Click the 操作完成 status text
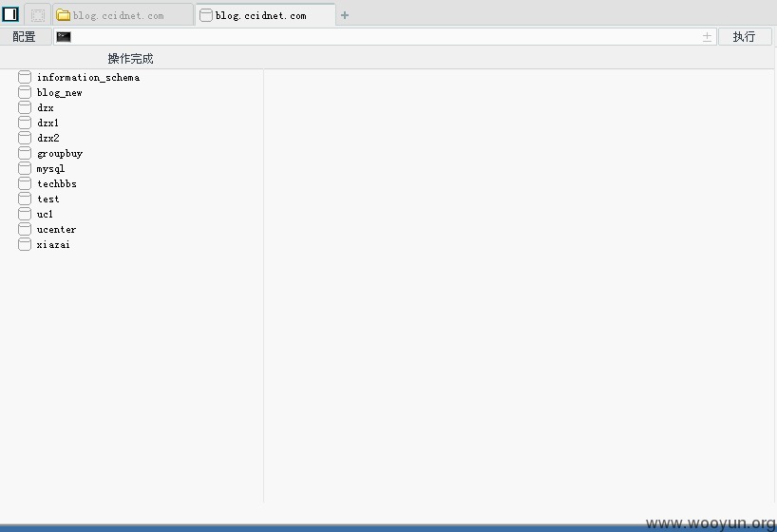This screenshot has height=532, width=777. [131, 59]
